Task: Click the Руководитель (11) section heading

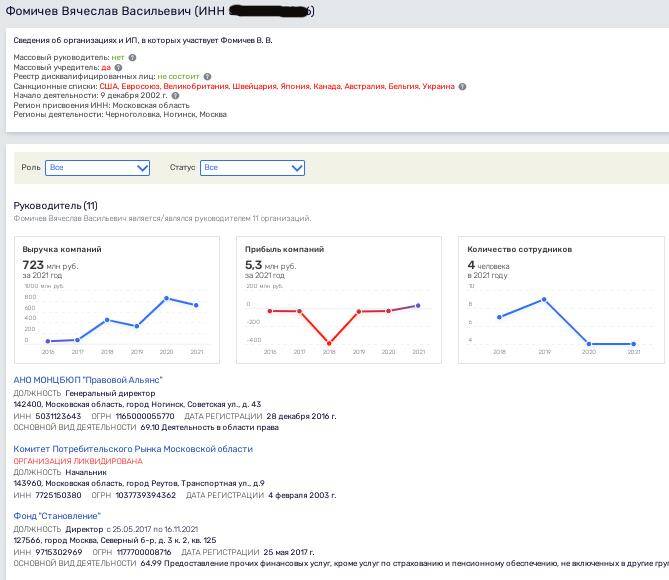Action: (55, 206)
